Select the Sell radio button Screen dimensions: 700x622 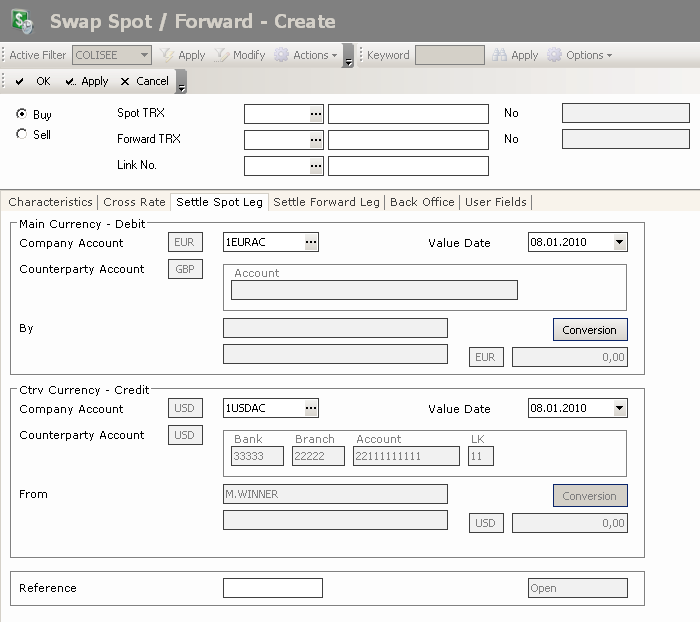point(22,134)
